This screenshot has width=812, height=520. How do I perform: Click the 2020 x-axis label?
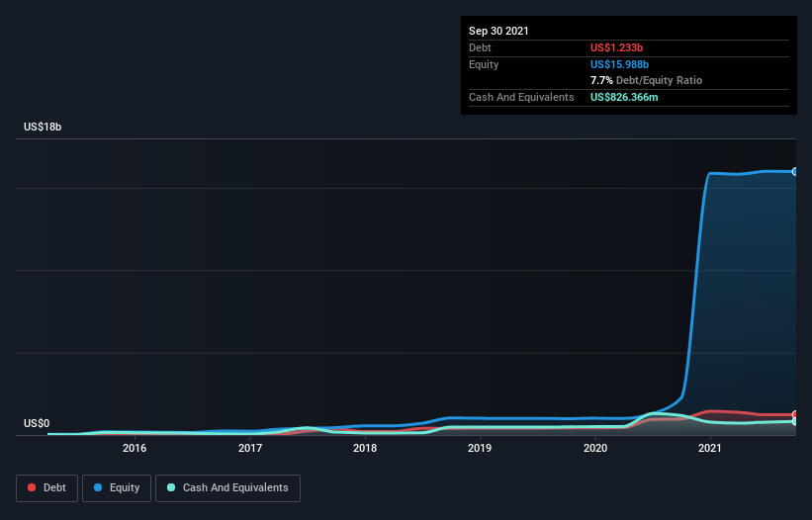tap(595, 448)
